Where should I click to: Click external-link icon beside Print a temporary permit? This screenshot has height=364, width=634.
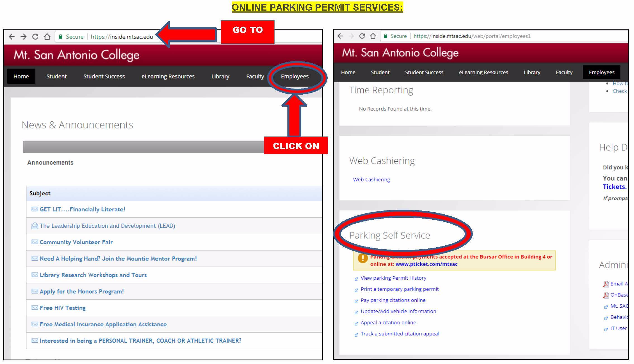click(356, 290)
